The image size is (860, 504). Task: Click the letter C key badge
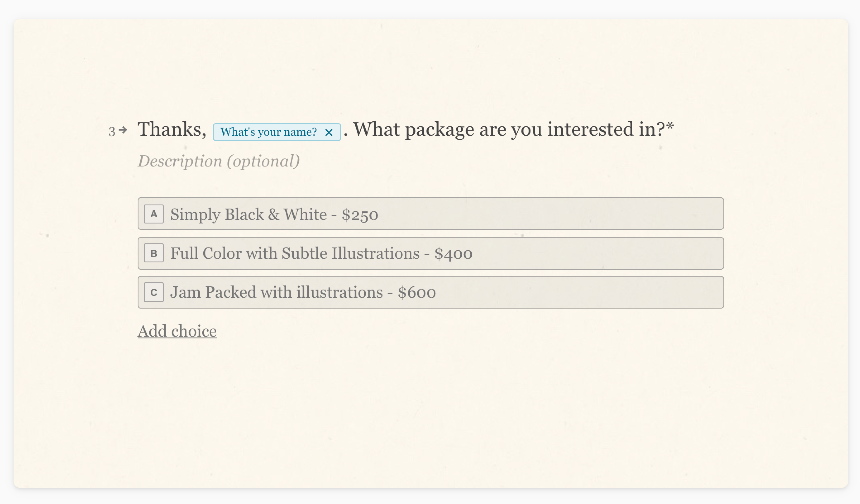coord(154,292)
